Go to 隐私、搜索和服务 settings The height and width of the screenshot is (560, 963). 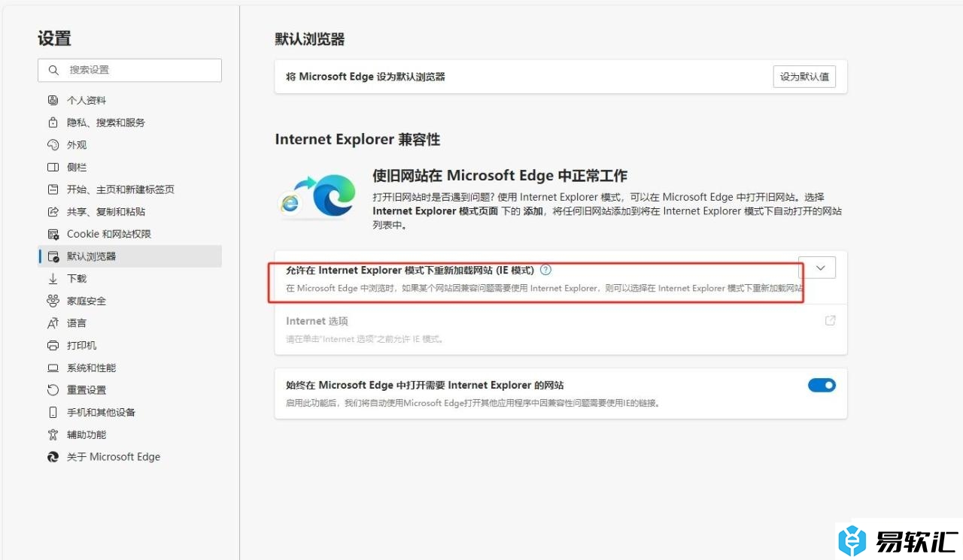[129, 123]
